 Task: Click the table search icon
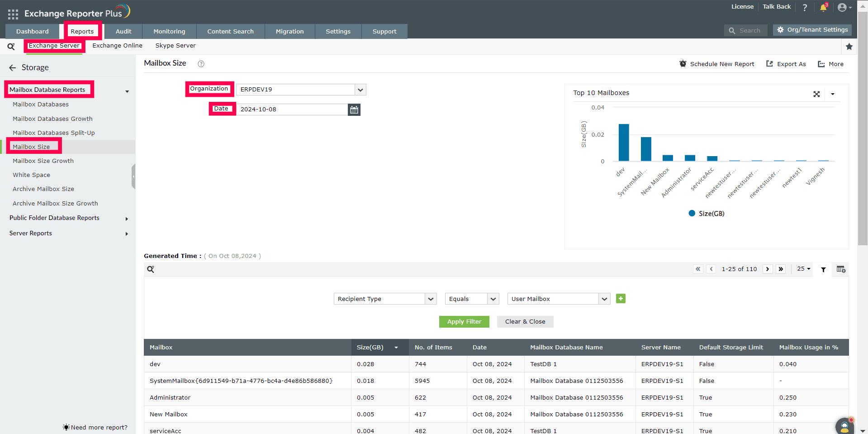click(x=151, y=269)
